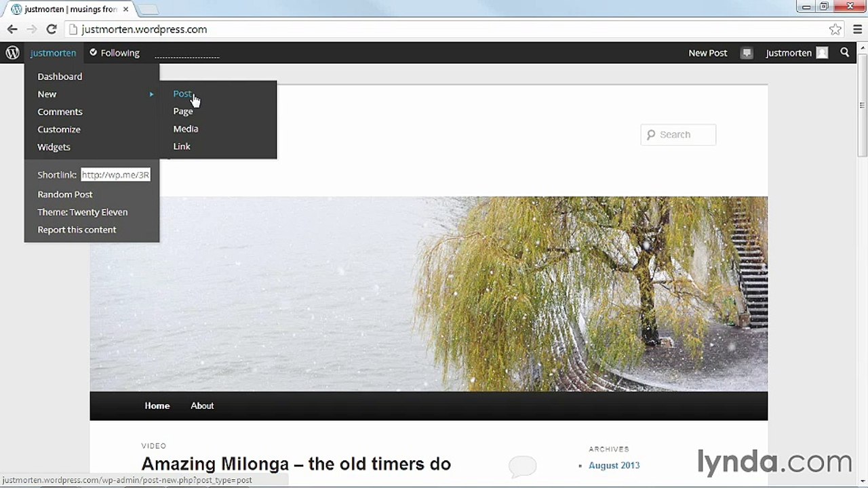
Task: Click the justmorten user avatar
Action: tap(822, 53)
